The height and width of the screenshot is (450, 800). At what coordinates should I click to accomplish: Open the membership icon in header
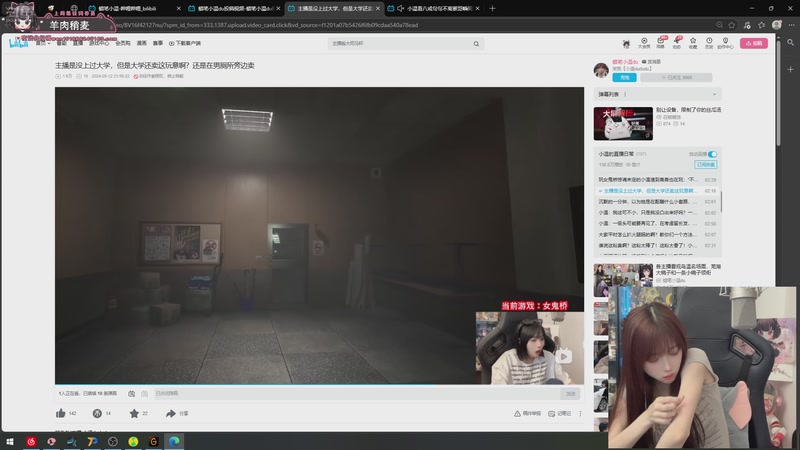pyautogui.click(x=644, y=43)
